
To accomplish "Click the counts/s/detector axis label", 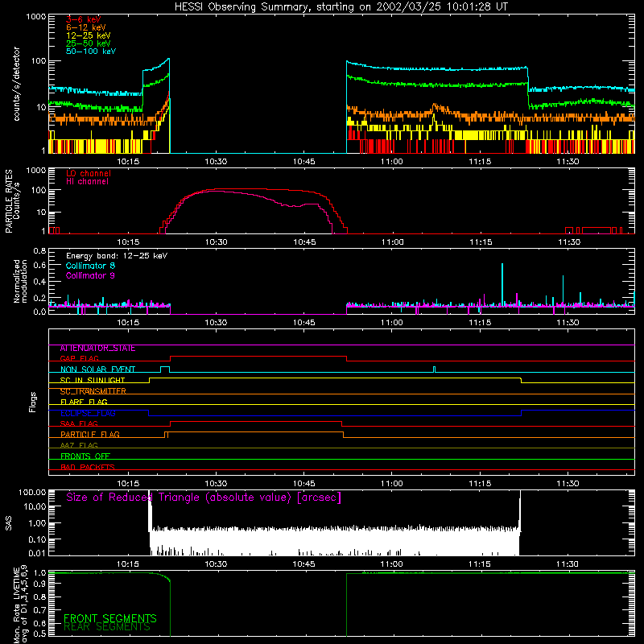I will pos(17,84).
